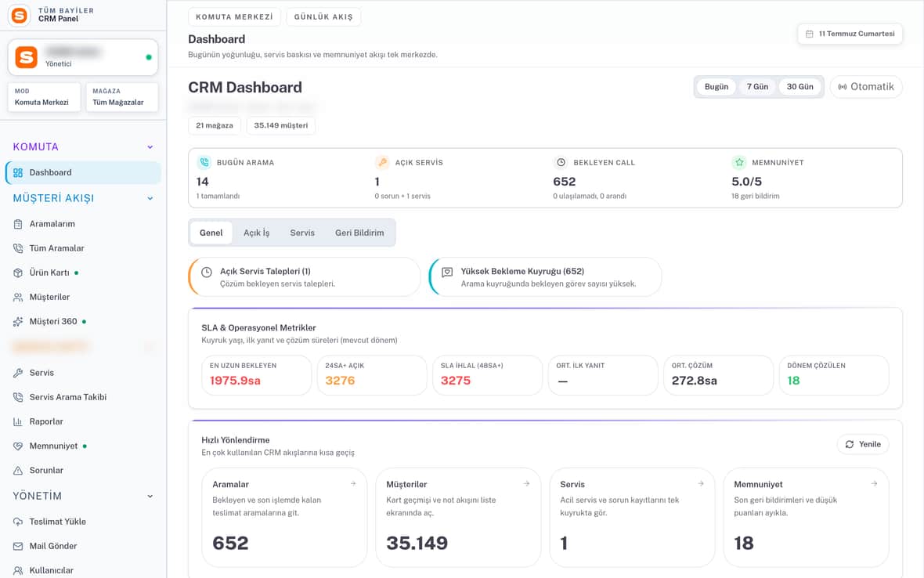This screenshot has width=924, height=578.
Task: Open the Aramalarım clipboard icon
Action: point(18,224)
